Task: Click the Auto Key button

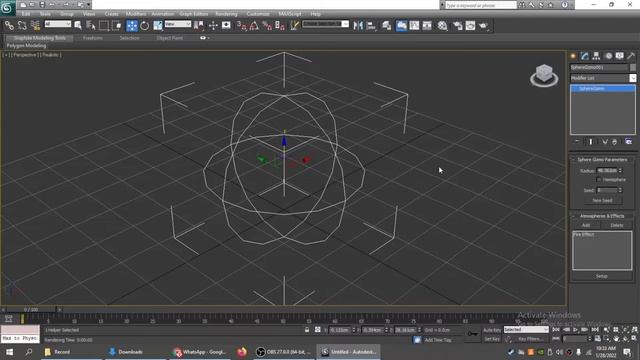Action: 492,330
